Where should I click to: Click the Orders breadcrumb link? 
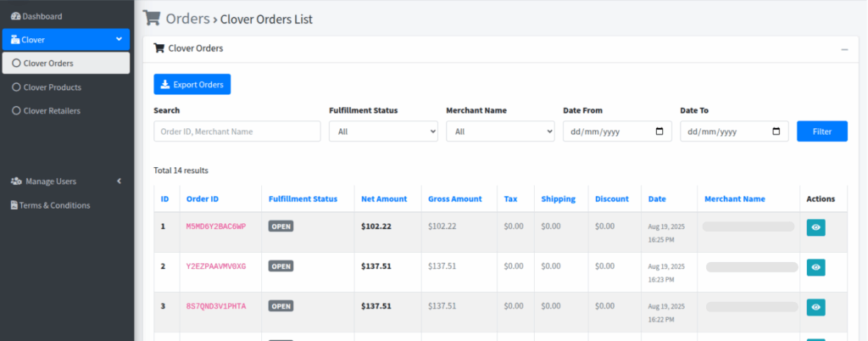[x=187, y=19]
